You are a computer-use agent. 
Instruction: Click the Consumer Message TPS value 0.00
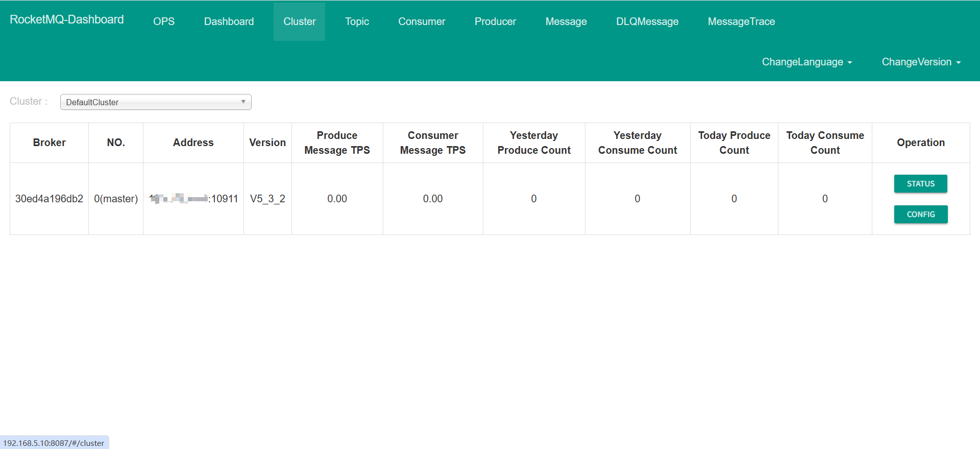433,199
